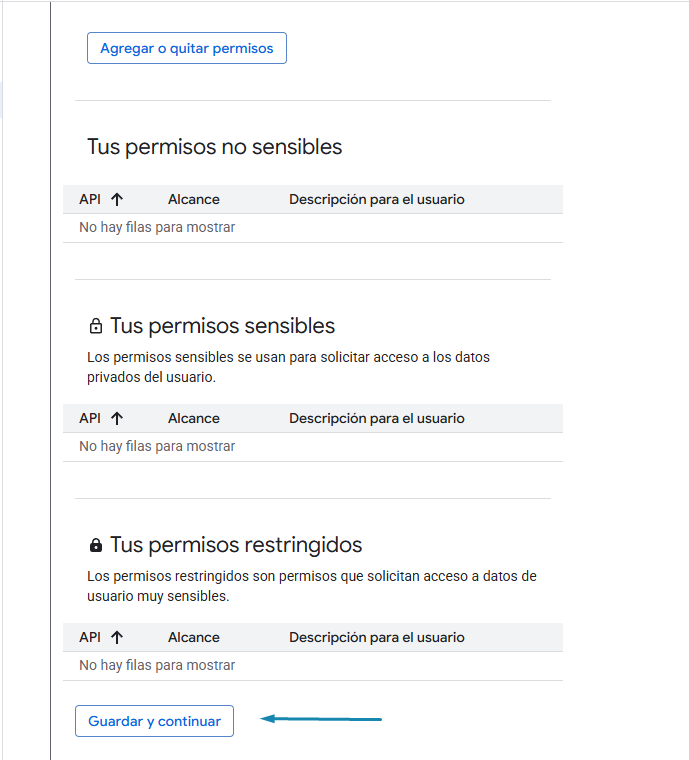Select the empty row in no sensibles table
Image resolution: width=689 pixels, height=760 pixels.
[x=157, y=227]
